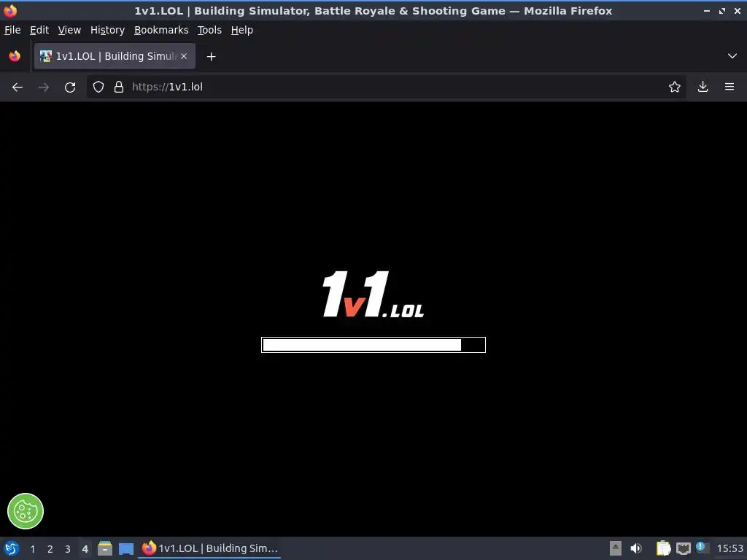Minimize the Firefox window
Viewport: 747px width, 560px height.
coord(707,10)
